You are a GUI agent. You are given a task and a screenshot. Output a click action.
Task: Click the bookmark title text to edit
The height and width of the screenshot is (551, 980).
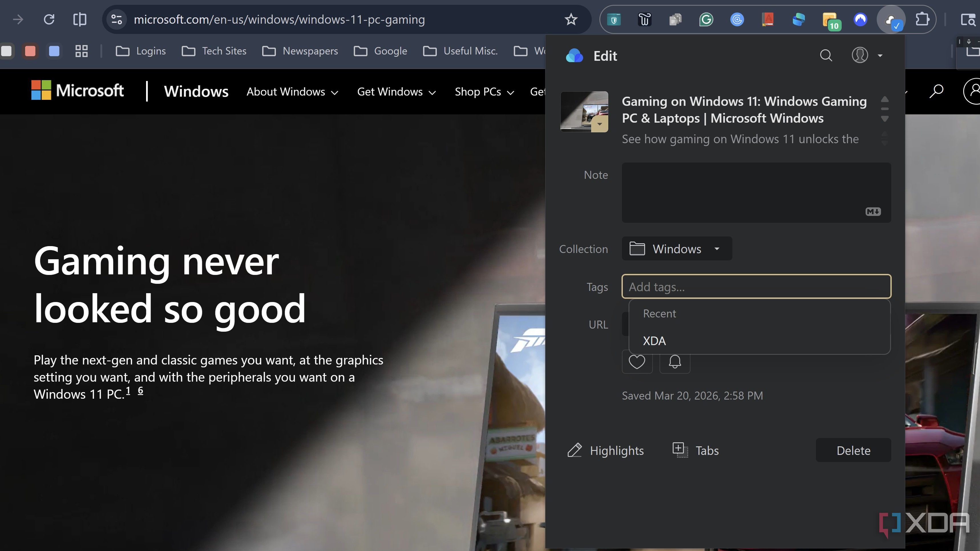744,110
